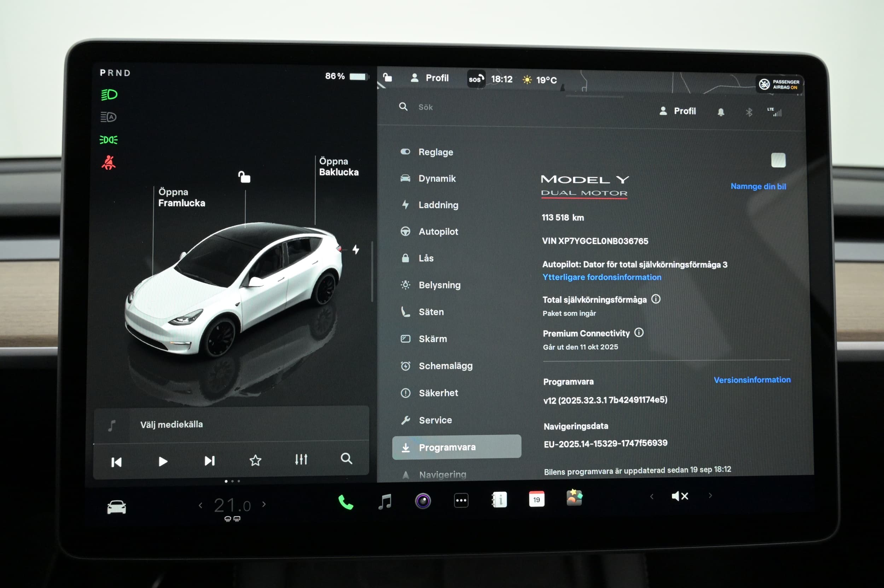Image resolution: width=884 pixels, height=588 pixels.
Task: Tap the parking lights indicator
Action: pyautogui.click(x=109, y=140)
